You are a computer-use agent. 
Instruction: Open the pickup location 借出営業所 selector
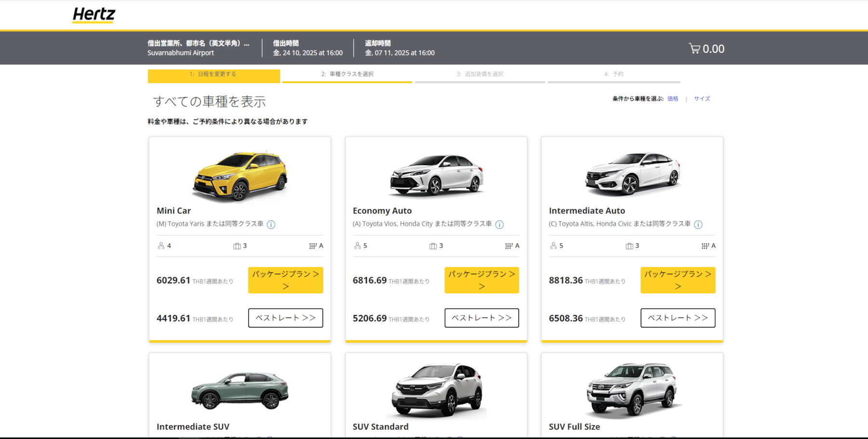coord(198,48)
